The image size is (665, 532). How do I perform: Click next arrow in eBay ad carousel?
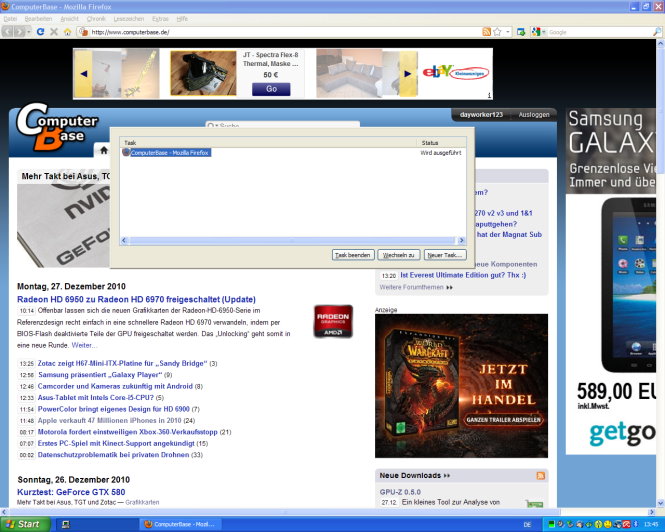pos(408,74)
